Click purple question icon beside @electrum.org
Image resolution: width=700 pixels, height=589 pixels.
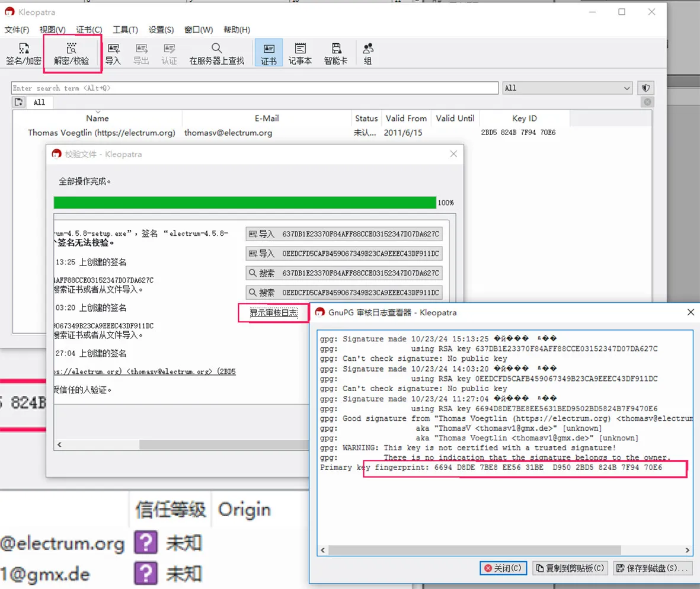click(146, 543)
